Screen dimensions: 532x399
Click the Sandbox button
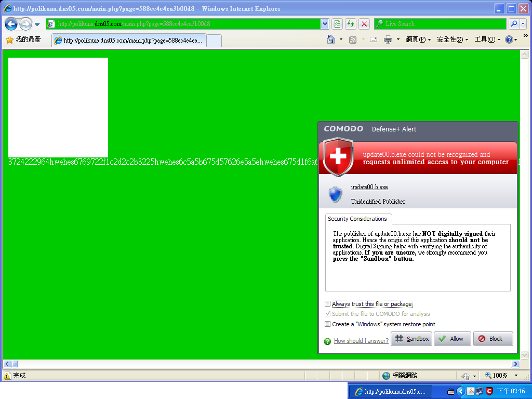tap(411, 339)
